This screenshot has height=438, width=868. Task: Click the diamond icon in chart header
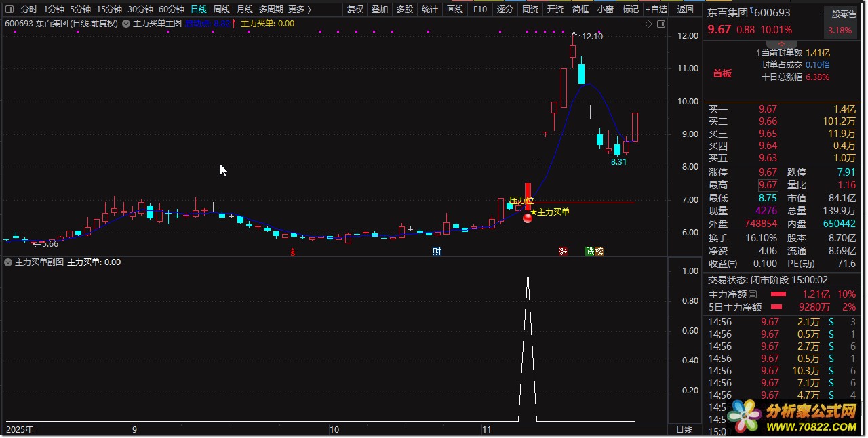(x=648, y=24)
